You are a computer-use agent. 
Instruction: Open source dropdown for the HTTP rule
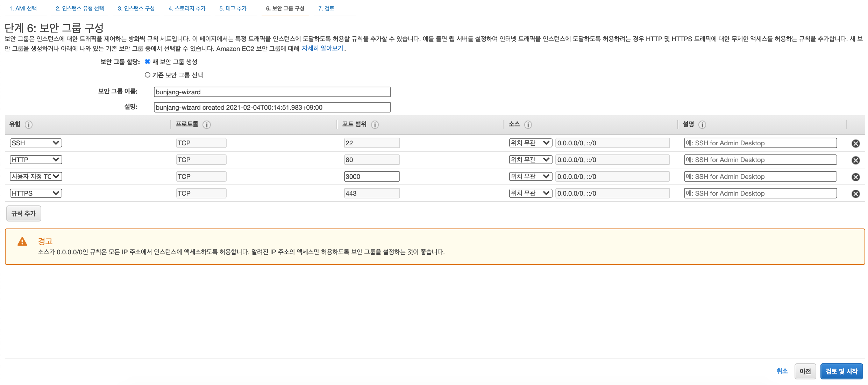[530, 160]
